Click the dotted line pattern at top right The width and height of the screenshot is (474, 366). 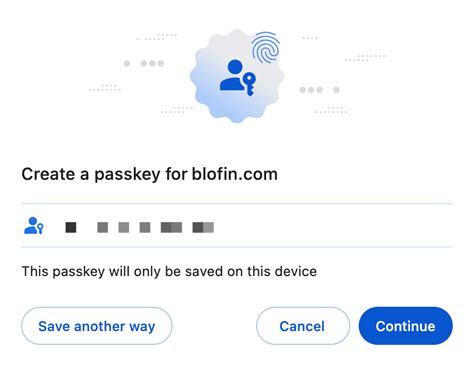[365, 58]
